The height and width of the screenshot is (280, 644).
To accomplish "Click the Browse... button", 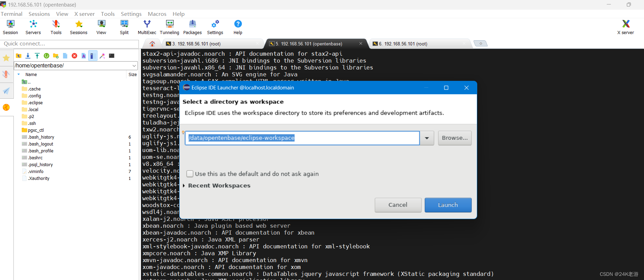I will click(455, 138).
